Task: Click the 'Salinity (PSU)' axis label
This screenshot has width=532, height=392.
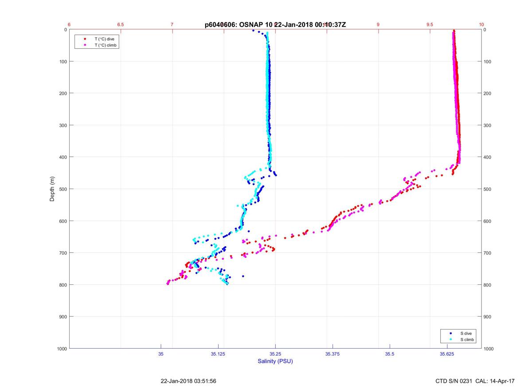Action: coord(275,361)
